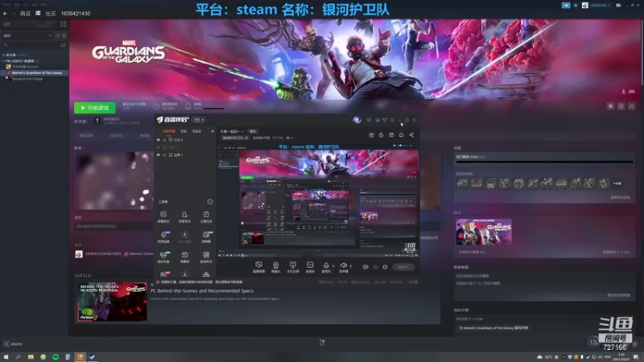644x362 pixels.
Task: Add a scene with the plus button
Action: (213, 131)
